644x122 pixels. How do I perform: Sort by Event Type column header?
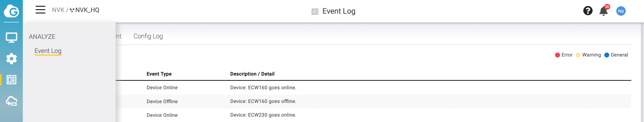tap(159, 74)
